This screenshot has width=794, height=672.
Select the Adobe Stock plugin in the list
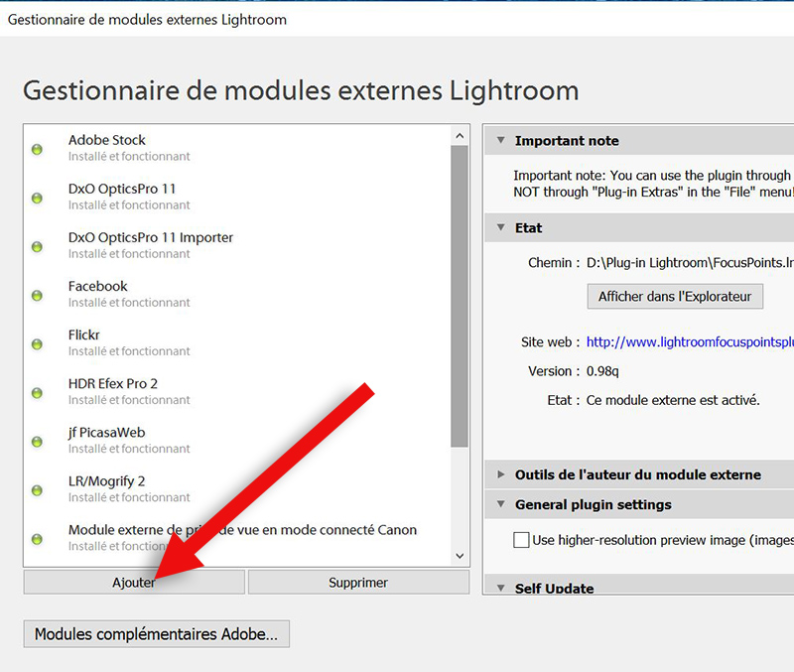coord(237,148)
